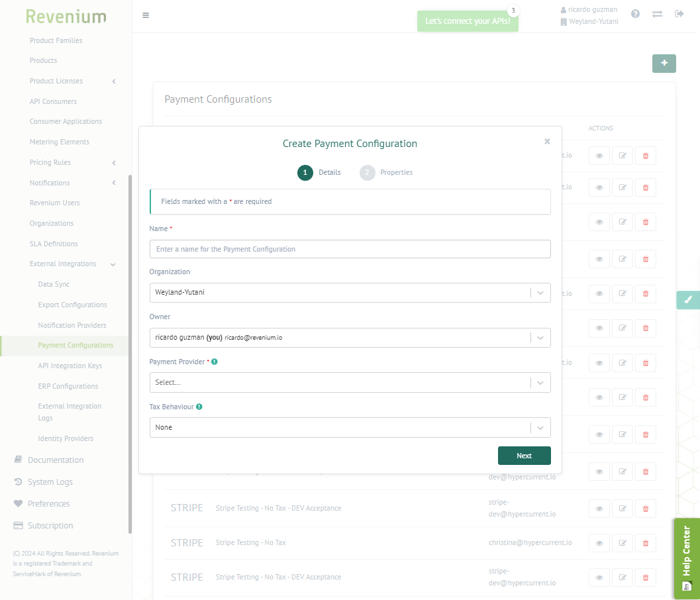Image resolution: width=700 pixels, height=600 pixels.
Task: Select API Integration Keys in sidebar
Action: point(70,366)
